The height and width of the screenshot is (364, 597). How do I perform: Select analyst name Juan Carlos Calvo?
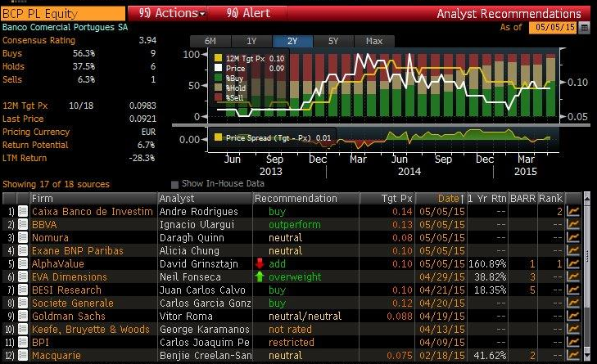tap(202, 290)
